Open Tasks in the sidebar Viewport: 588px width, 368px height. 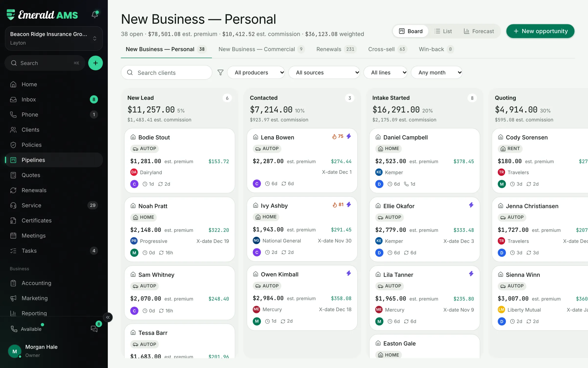click(x=54, y=251)
